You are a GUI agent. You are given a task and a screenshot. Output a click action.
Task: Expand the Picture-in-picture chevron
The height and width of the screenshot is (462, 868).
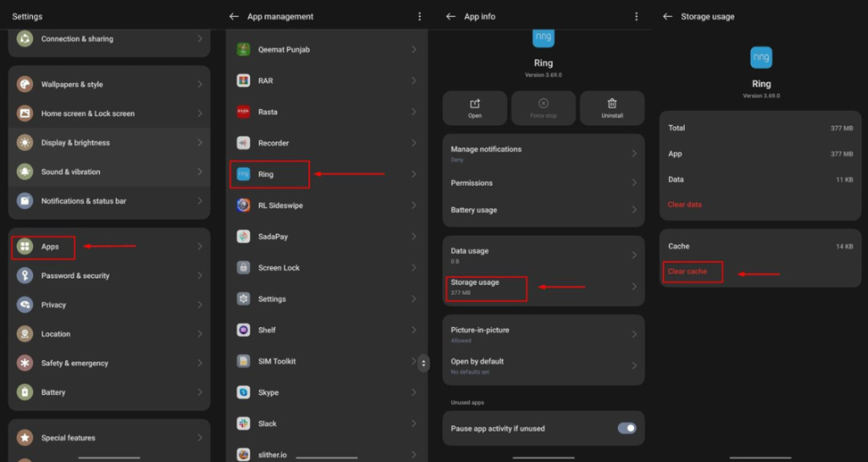(x=634, y=334)
